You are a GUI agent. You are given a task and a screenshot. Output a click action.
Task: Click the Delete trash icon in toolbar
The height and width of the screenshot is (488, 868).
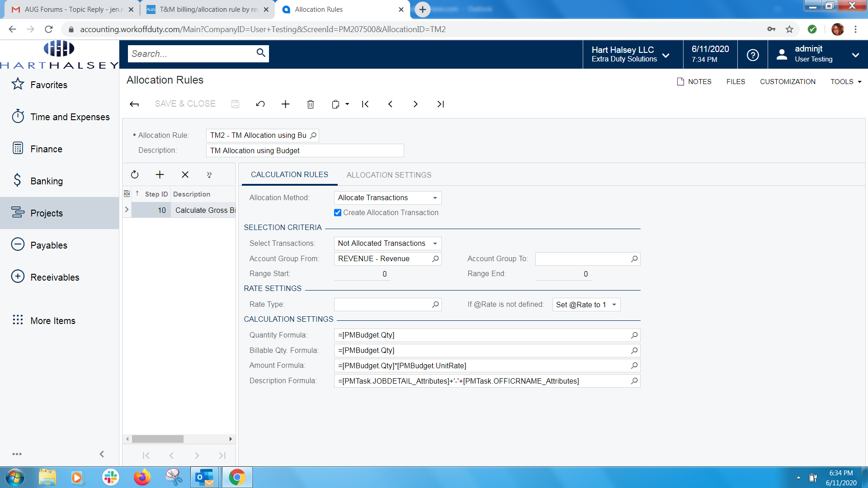[311, 104]
